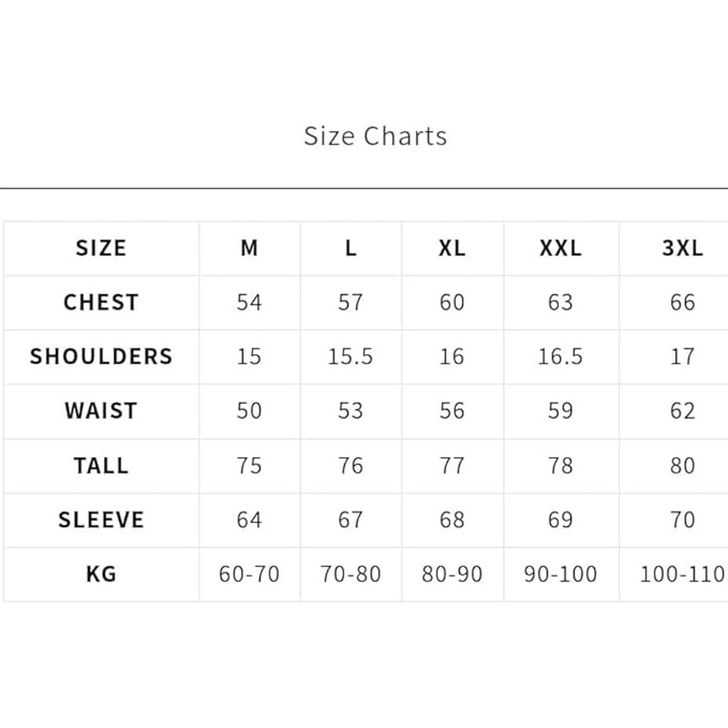Select the XL size column header
The width and height of the screenshot is (728, 728).
point(452,248)
